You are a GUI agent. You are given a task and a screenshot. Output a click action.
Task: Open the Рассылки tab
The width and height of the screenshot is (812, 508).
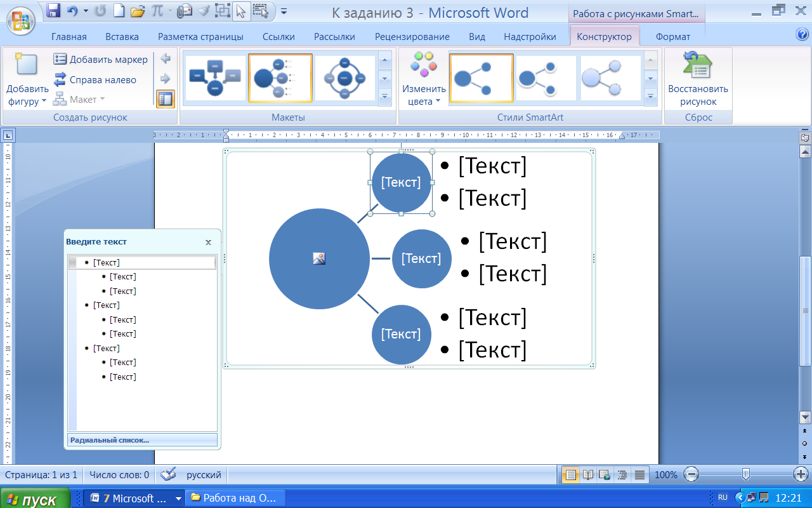(334, 37)
